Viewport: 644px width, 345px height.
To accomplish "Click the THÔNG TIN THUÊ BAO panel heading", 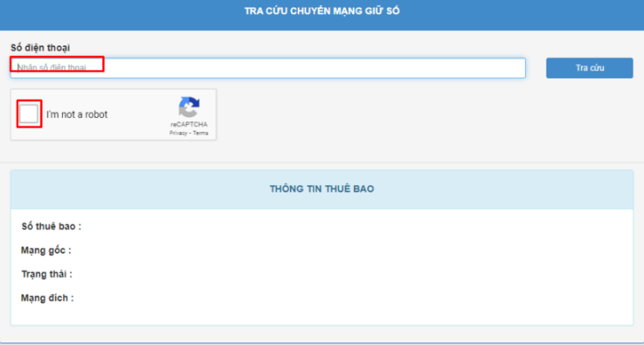I will pyautogui.click(x=322, y=189).
